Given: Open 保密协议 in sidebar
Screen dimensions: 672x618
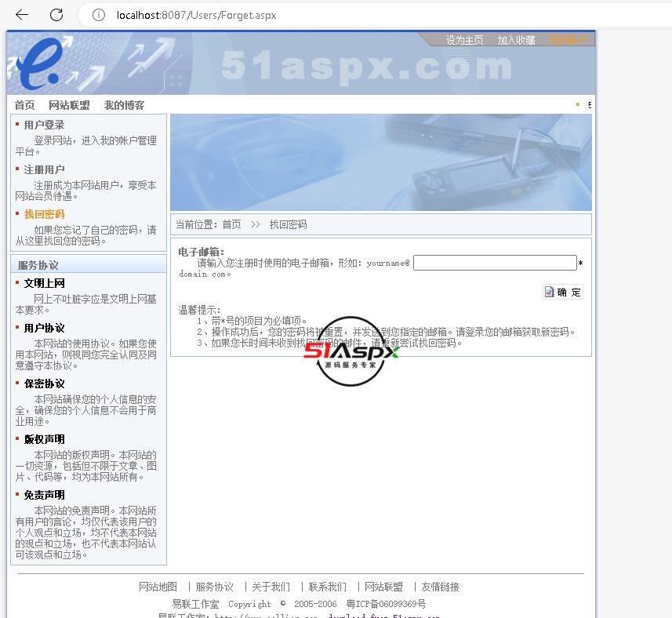Looking at the screenshot, I should point(44,384).
